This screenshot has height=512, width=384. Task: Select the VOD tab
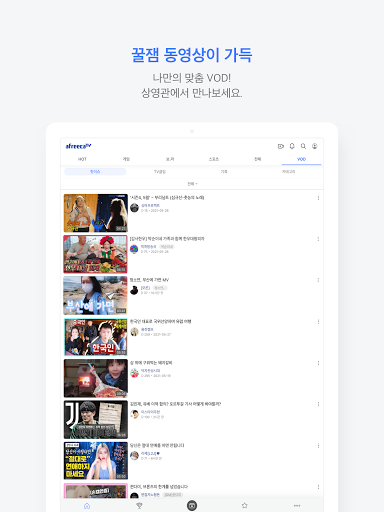point(301,159)
